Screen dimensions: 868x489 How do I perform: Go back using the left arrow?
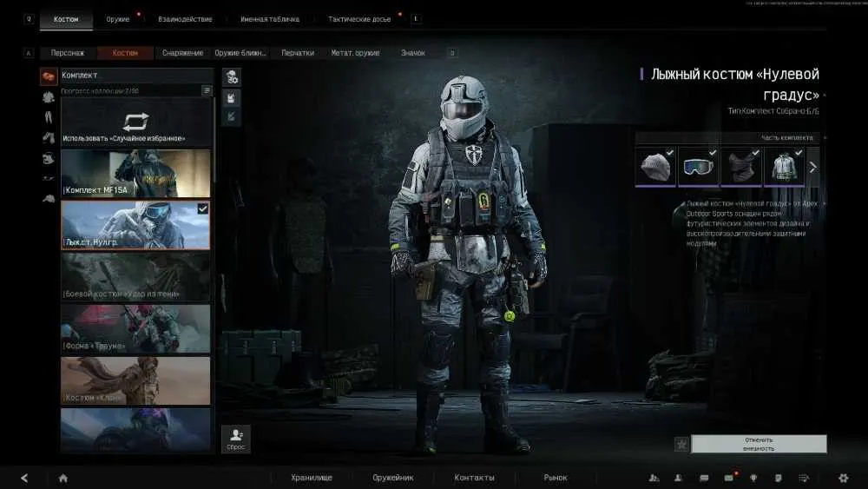(x=24, y=478)
